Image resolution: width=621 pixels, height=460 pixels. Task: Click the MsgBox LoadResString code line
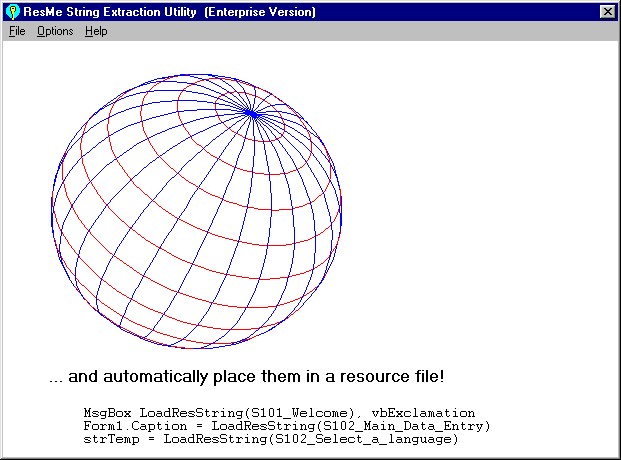pyautogui.click(x=279, y=412)
